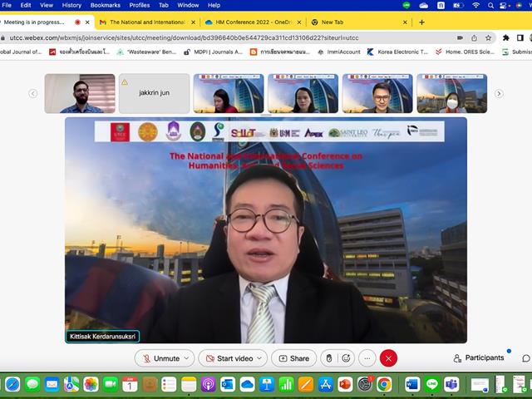Expand video options arrow beside Start video
Screen dimensions: 532x399
click(259, 358)
